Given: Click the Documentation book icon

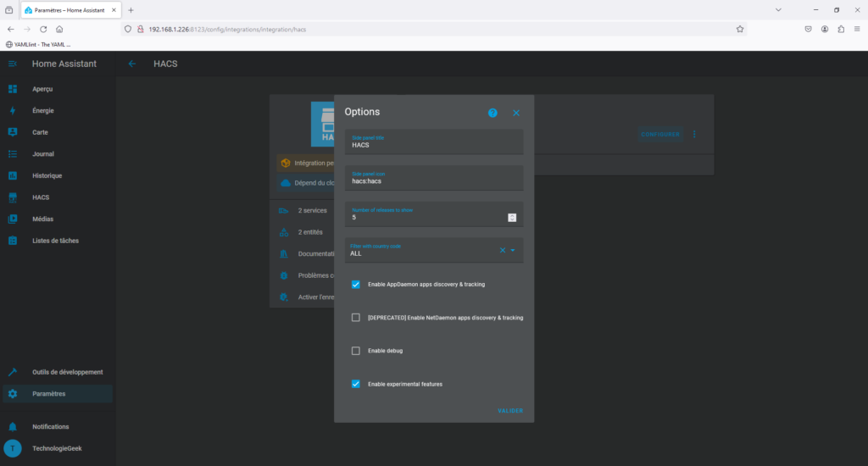Looking at the screenshot, I should 283,254.
